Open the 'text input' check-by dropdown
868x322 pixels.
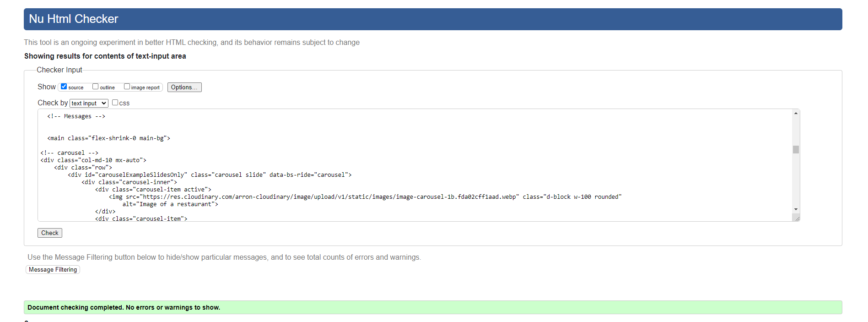click(x=89, y=104)
